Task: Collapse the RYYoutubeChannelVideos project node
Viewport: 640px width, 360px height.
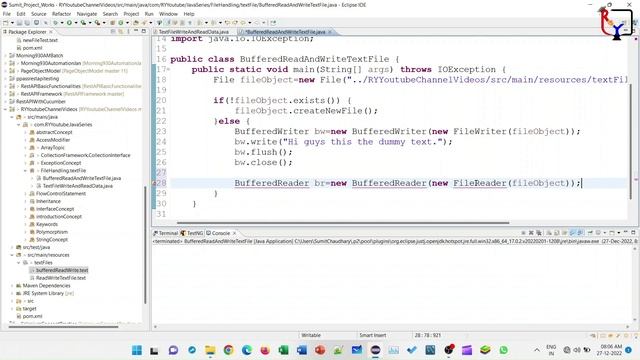Action: click(x=5, y=109)
